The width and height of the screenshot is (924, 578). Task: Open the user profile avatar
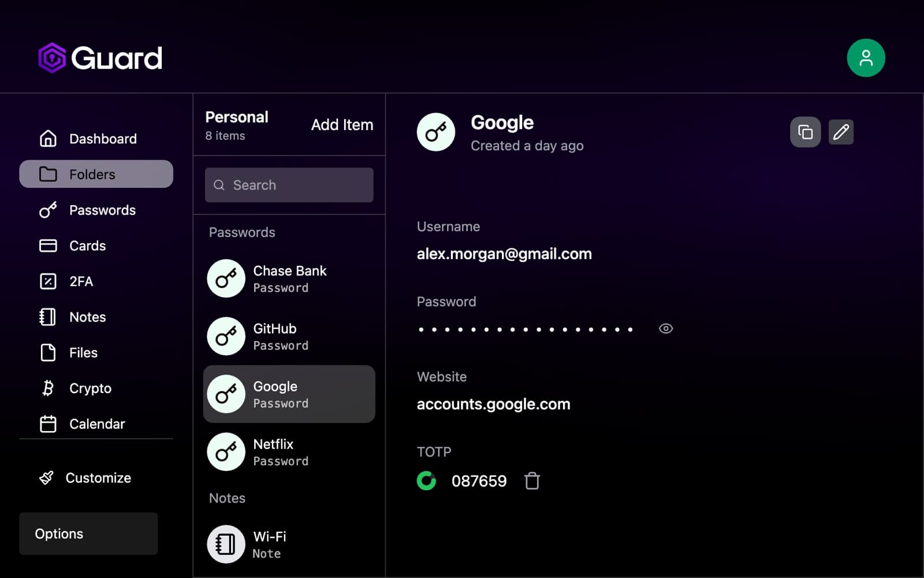(866, 58)
